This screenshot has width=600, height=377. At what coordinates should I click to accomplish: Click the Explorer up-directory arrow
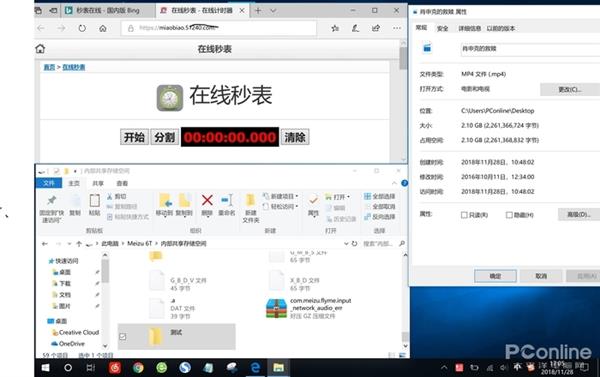[x=79, y=243]
